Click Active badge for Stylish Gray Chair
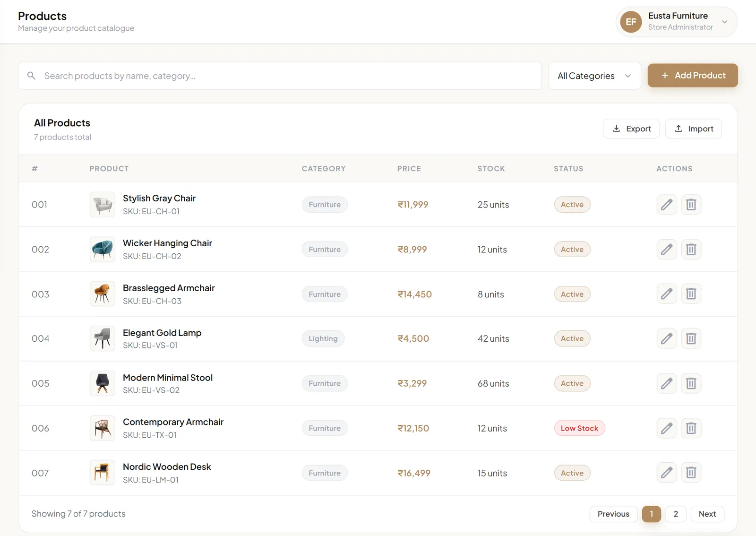This screenshot has height=536, width=756. [572, 205]
